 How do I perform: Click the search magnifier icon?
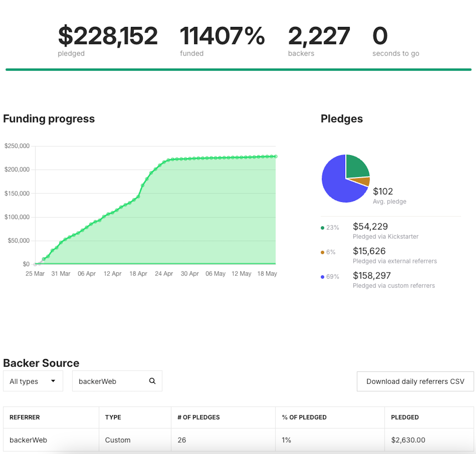coord(152,381)
